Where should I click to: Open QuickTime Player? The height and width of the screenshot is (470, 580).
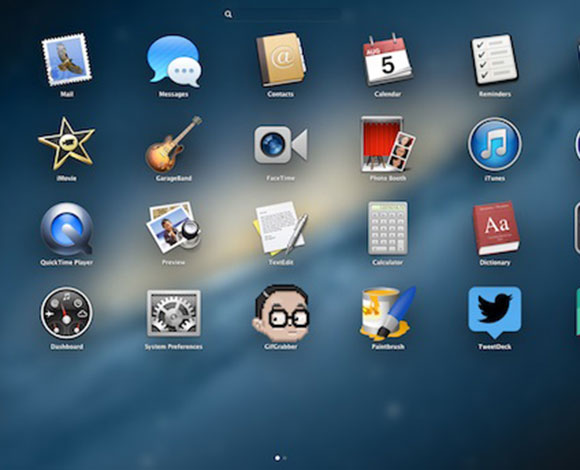[x=67, y=229]
